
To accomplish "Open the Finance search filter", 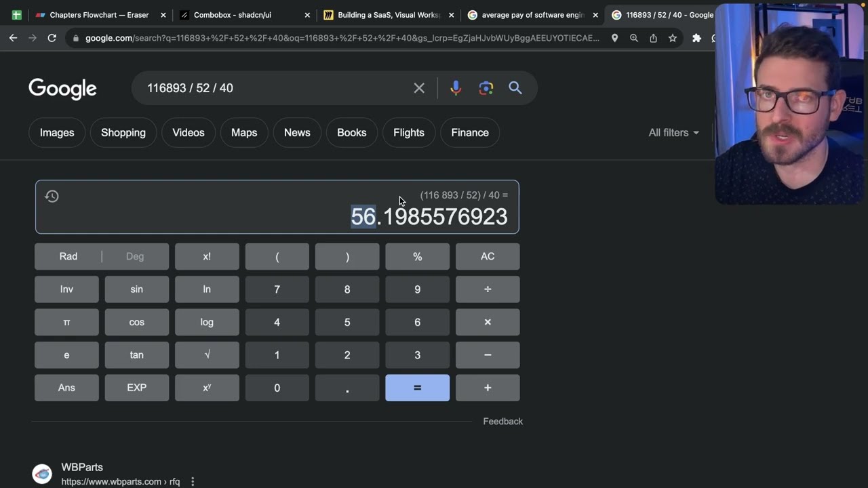I will pos(470,133).
